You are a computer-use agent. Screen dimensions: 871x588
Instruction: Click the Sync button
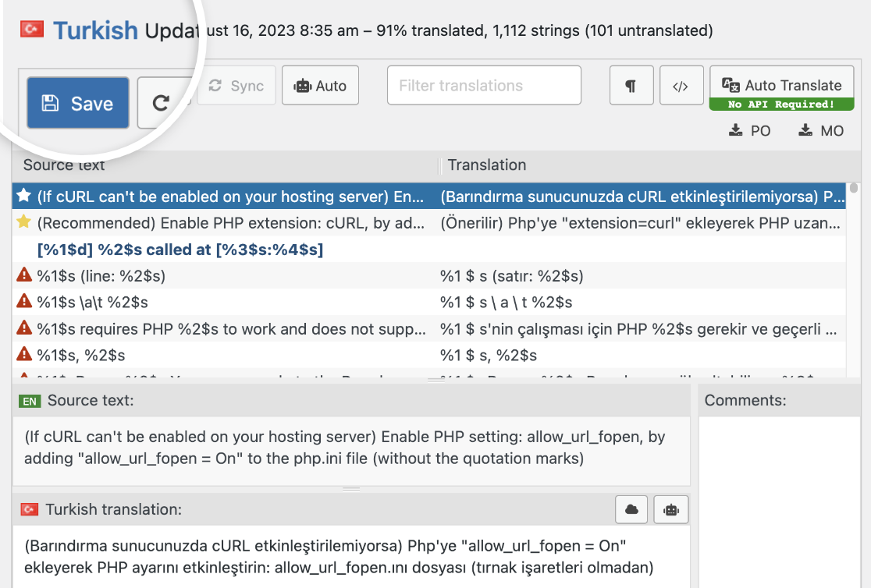click(236, 86)
